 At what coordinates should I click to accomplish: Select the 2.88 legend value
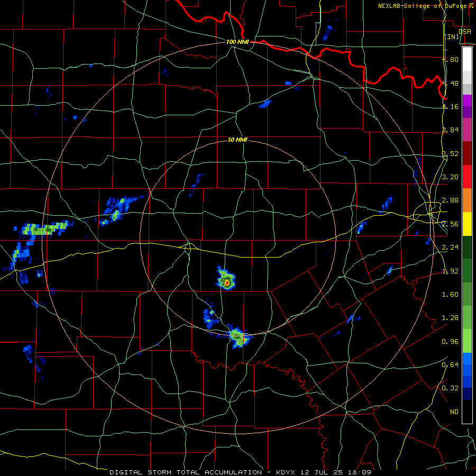[450, 200]
